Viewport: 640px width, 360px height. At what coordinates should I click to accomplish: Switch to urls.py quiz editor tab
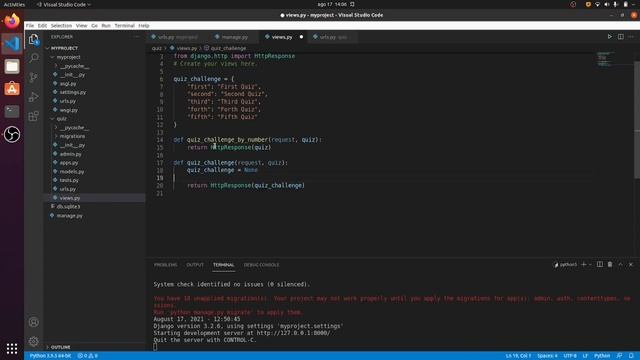pyautogui.click(x=332, y=37)
